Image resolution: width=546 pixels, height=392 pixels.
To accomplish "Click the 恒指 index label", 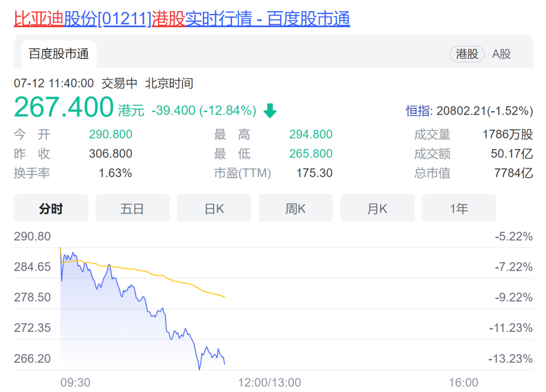I will coord(419,111).
